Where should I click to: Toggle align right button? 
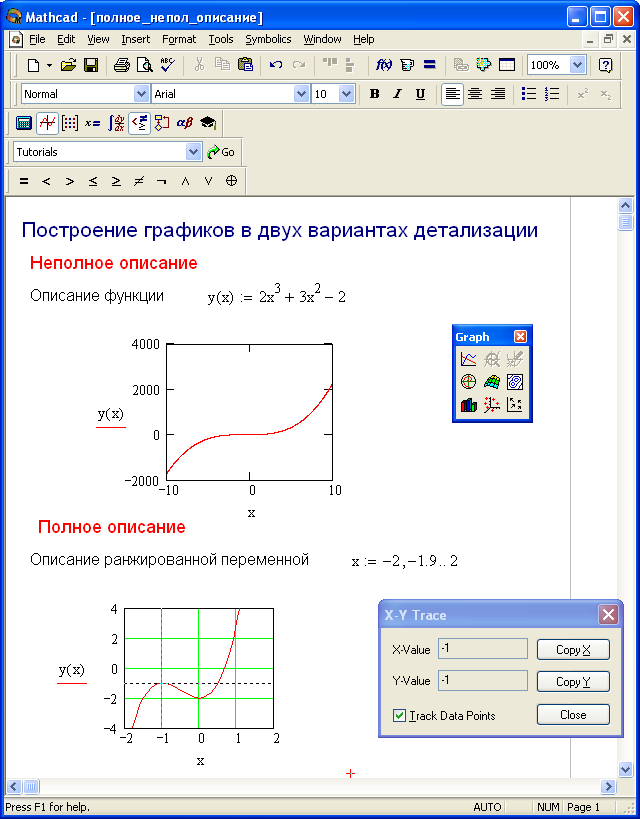click(498, 94)
